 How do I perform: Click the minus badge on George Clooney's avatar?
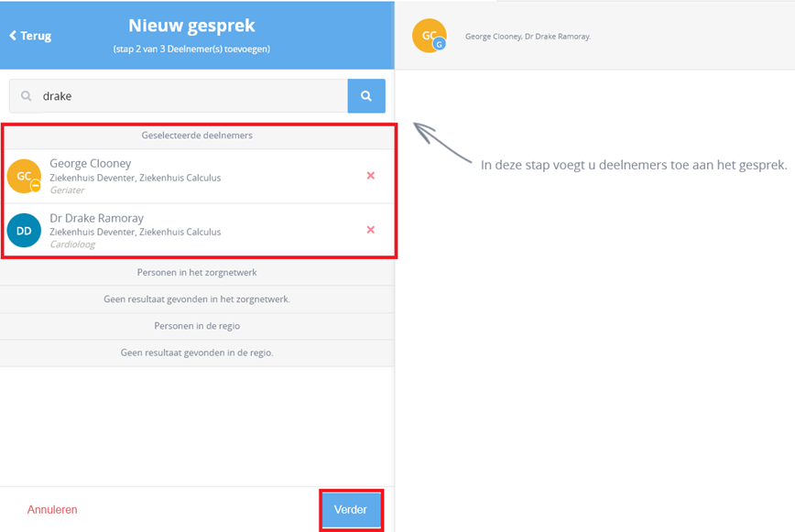coord(36,186)
